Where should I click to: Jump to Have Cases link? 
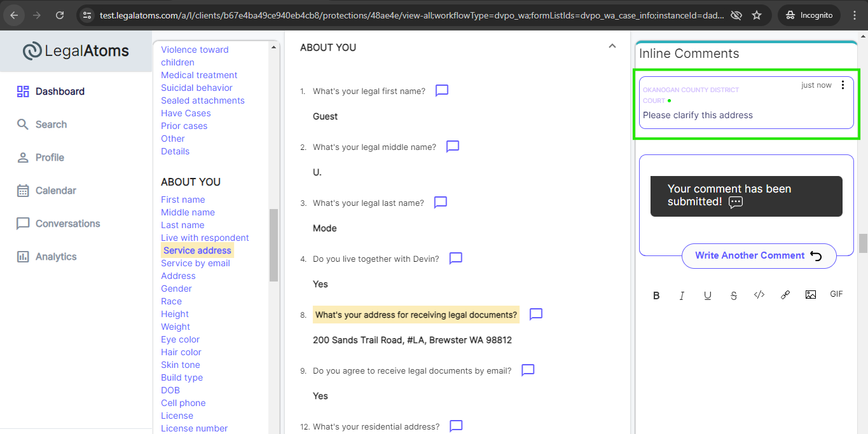(x=186, y=113)
